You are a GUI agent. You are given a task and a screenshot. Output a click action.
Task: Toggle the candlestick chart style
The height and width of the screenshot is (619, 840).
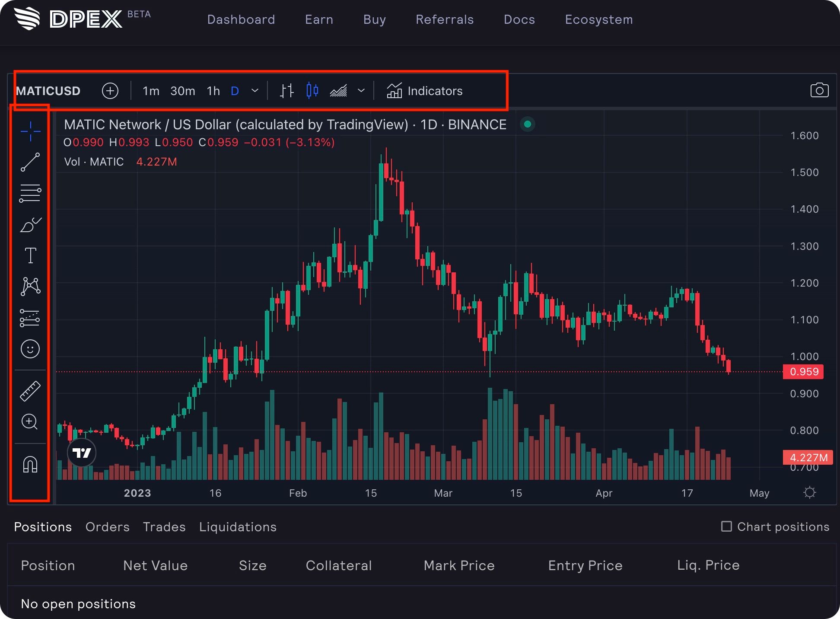(x=312, y=91)
